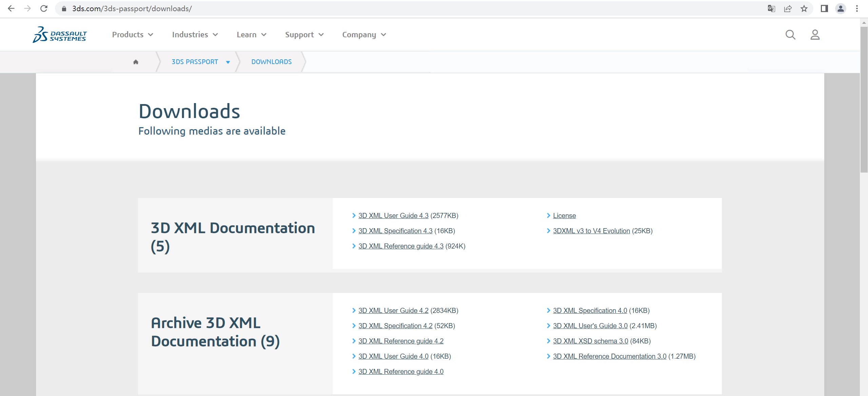
Task: Expand the 3DS Passport breadcrumb dropdown
Action: 228,62
